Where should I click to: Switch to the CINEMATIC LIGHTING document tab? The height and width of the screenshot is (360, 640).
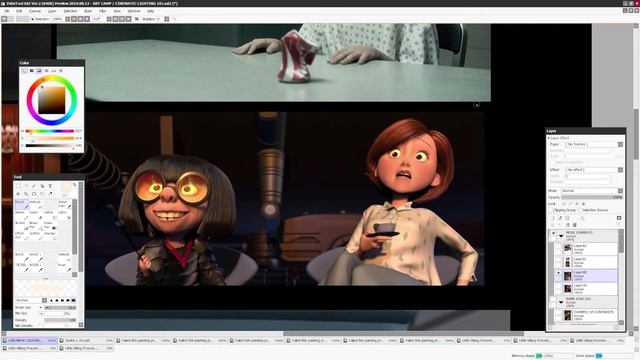pos(29,340)
